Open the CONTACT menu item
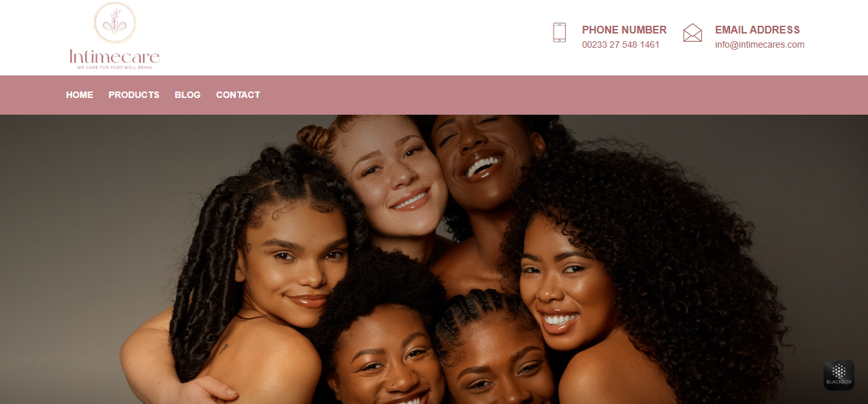Viewport: 868px width, 404px height. tap(238, 95)
